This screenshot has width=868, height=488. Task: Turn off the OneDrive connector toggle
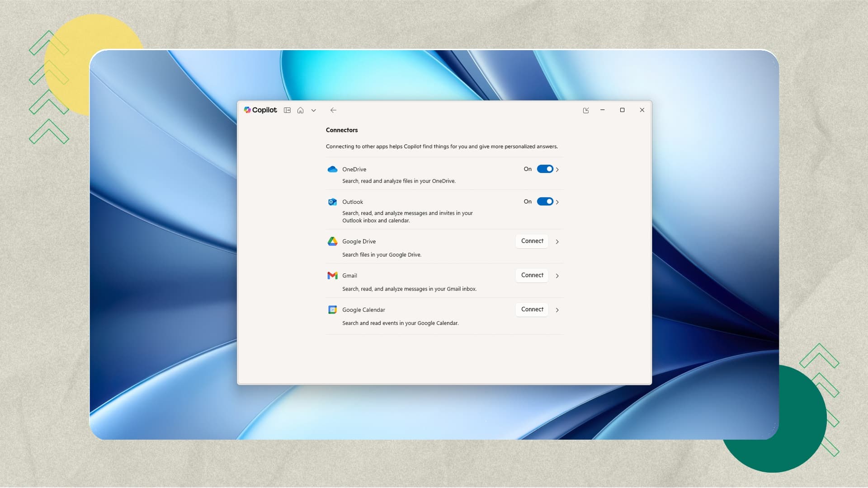pyautogui.click(x=545, y=169)
